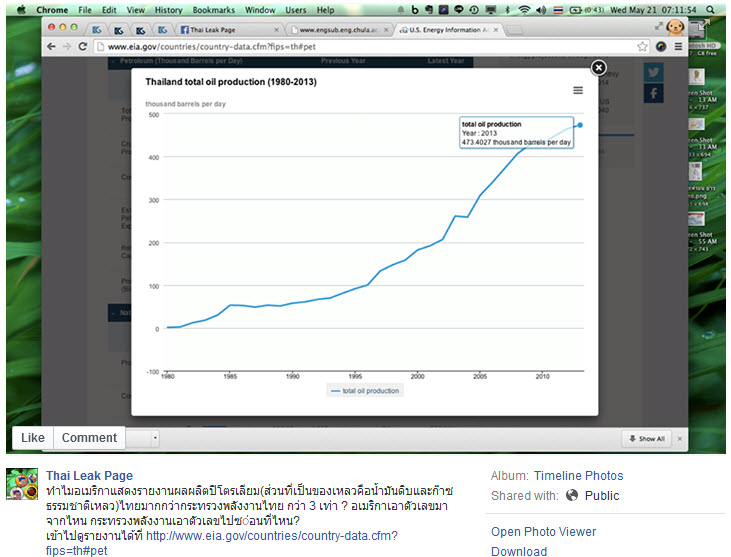The width and height of the screenshot is (731, 557).
Task: Toggle the total oil production legend
Action: click(x=365, y=391)
